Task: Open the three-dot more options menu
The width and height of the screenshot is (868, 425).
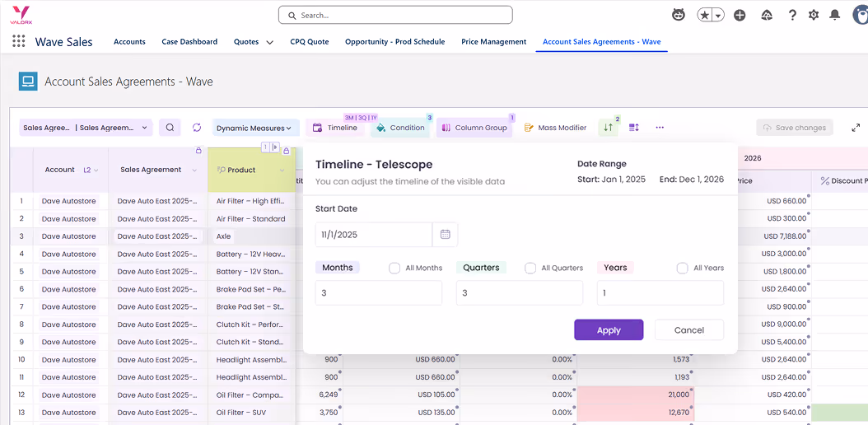Action: click(660, 128)
